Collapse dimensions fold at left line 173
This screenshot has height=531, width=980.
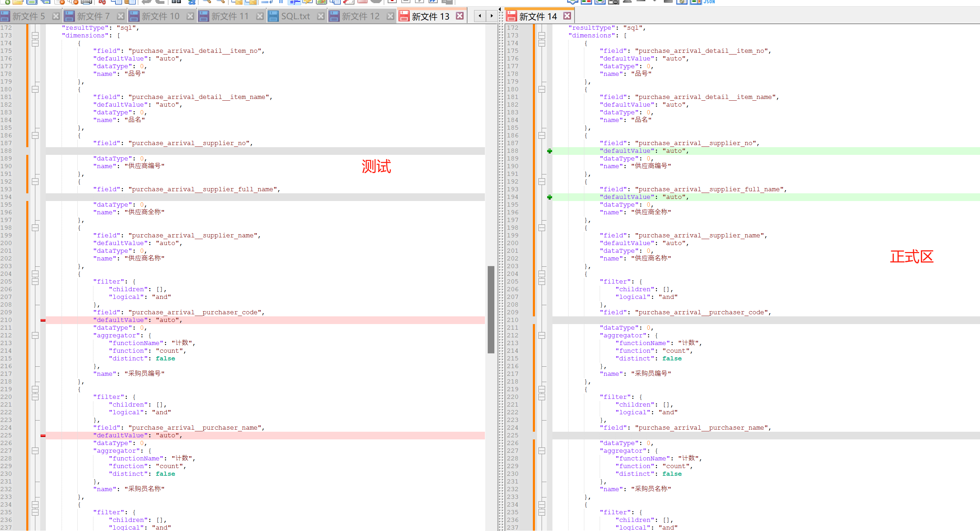pos(35,36)
